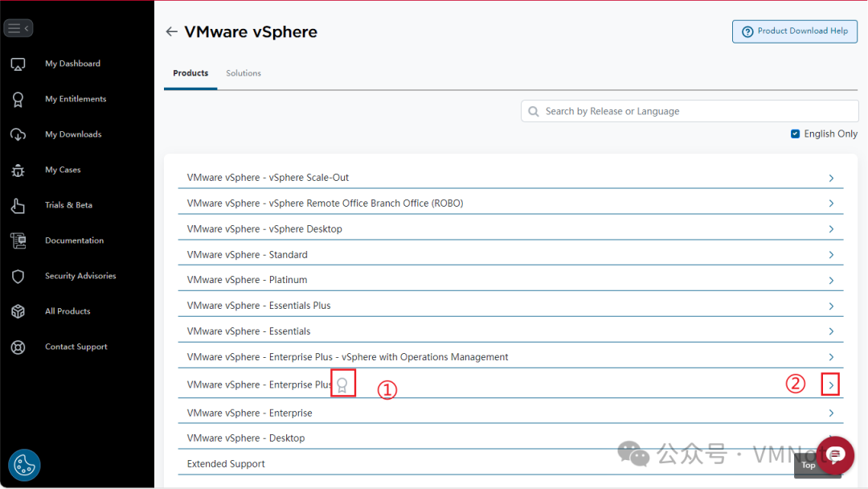Click the Documentation pages icon

[x=18, y=241]
